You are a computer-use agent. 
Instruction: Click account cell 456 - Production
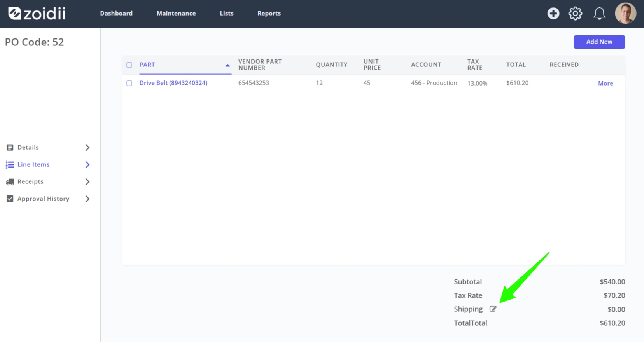[x=434, y=83]
